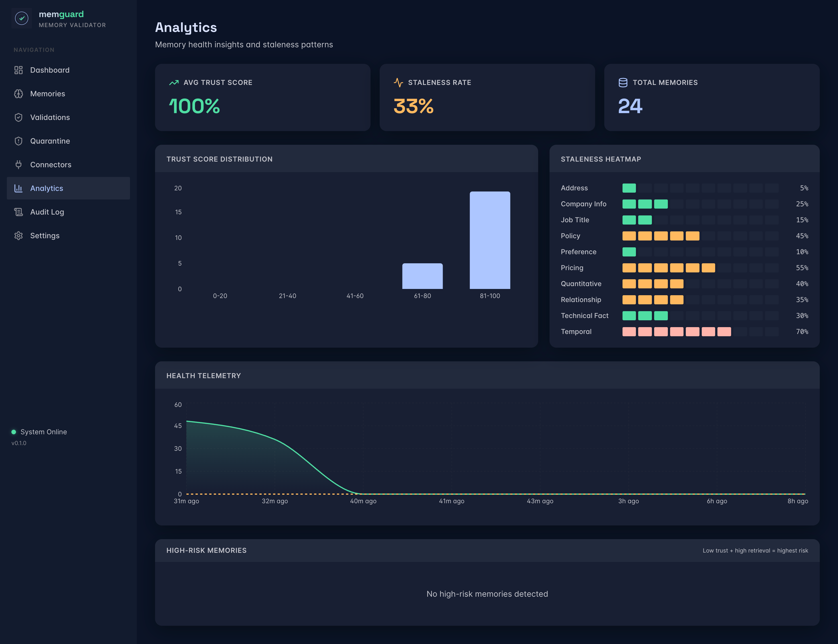This screenshot has width=838, height=644.
Task: Click the 61-80 distribution bar
Action: [x=422, y=276]
